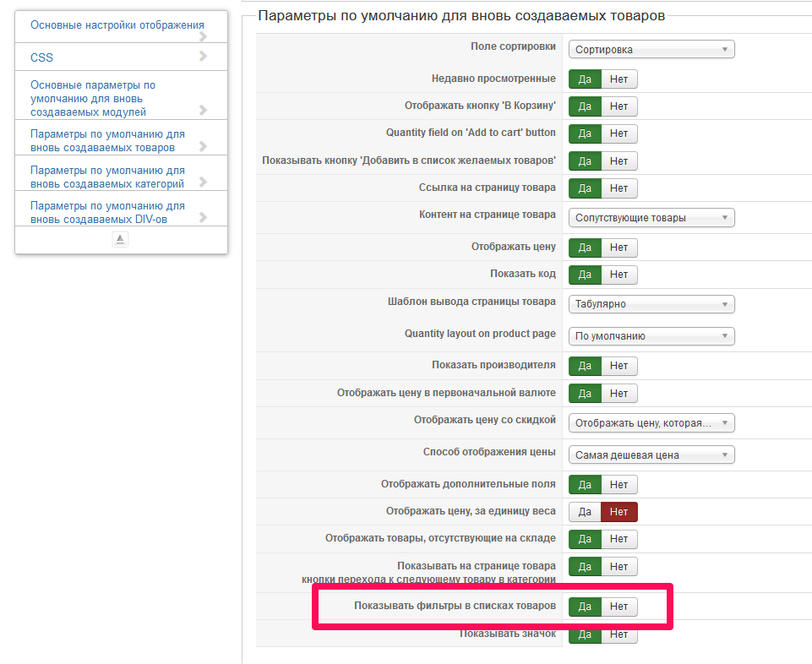This screenshot has height=664, width=812.
Task: Click the Способ отображения цены label
Action: point(489,452)
